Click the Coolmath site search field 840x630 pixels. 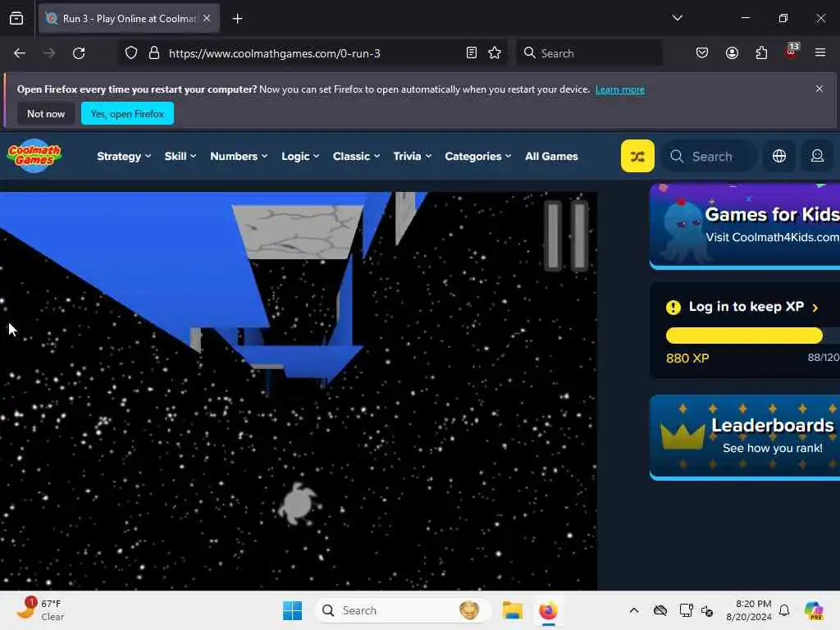tap(710, 156)
